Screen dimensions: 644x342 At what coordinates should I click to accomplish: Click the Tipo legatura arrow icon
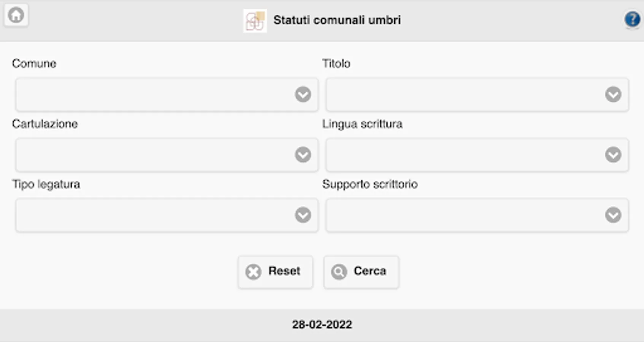coord(303,215)
